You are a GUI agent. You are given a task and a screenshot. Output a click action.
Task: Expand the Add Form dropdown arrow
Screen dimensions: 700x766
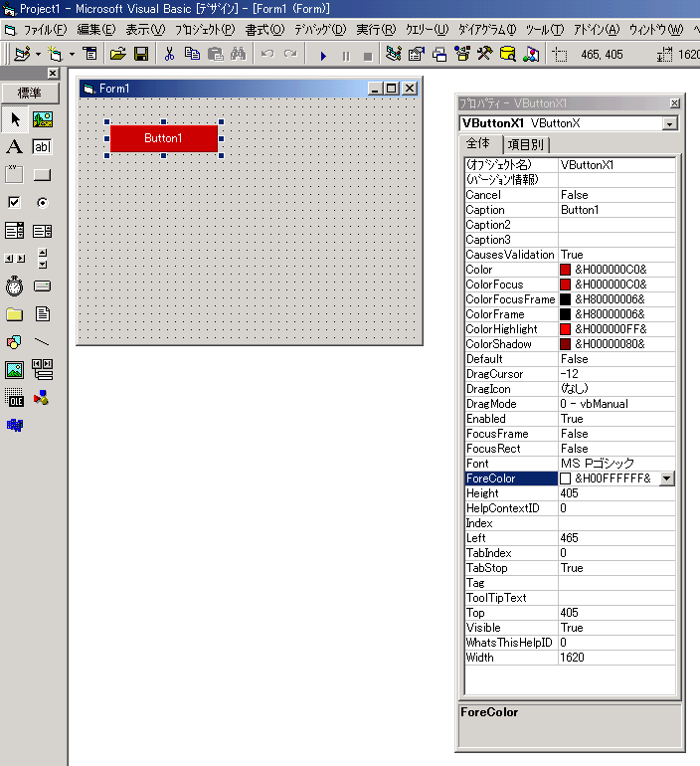click(73, 55)
